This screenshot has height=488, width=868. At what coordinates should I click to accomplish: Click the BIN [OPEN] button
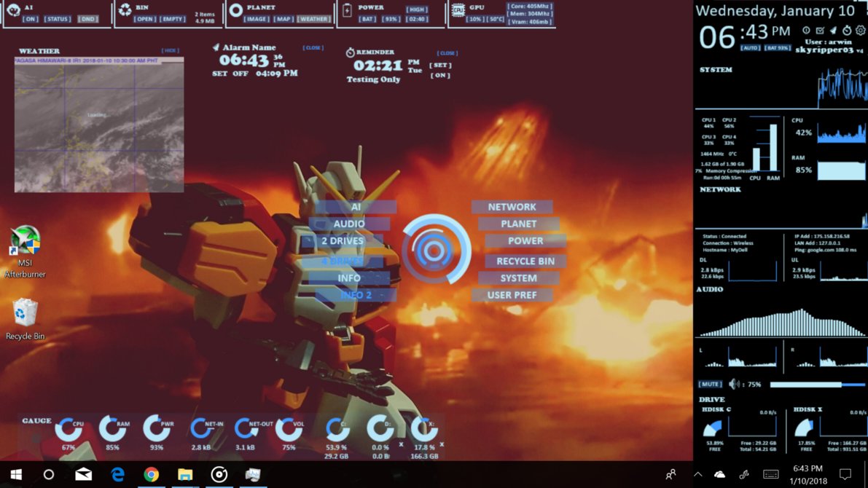click(145, 19)
